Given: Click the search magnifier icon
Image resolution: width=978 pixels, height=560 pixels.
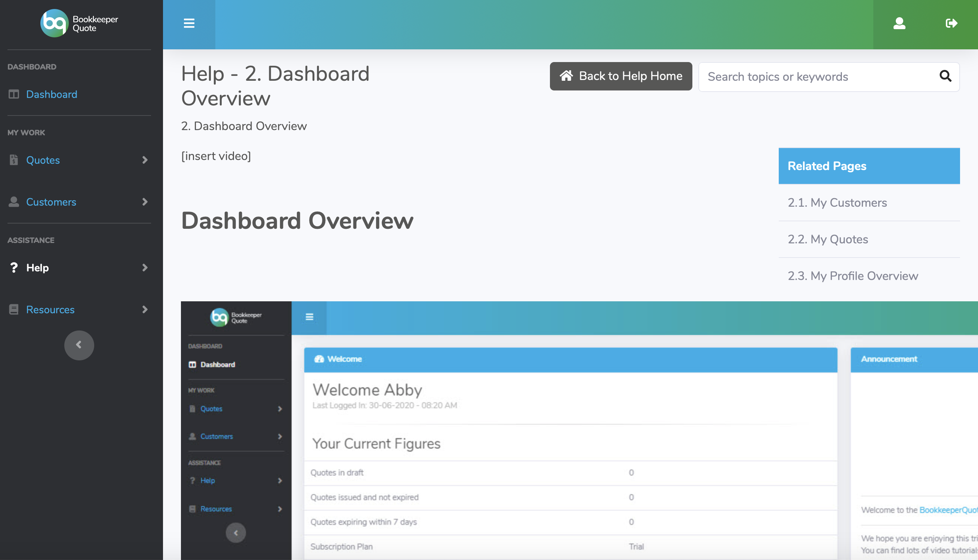Looking at the screenshot, I should [x=945, y=76].
